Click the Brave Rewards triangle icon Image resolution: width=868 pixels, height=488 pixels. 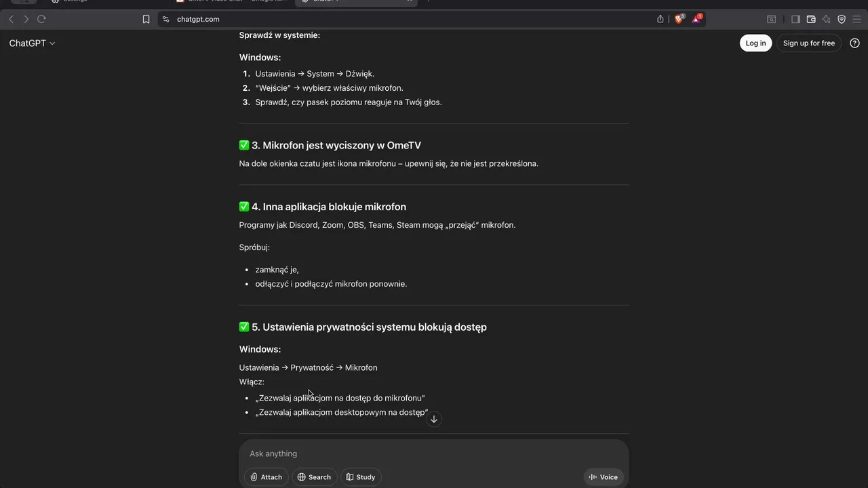coord(696,19)
